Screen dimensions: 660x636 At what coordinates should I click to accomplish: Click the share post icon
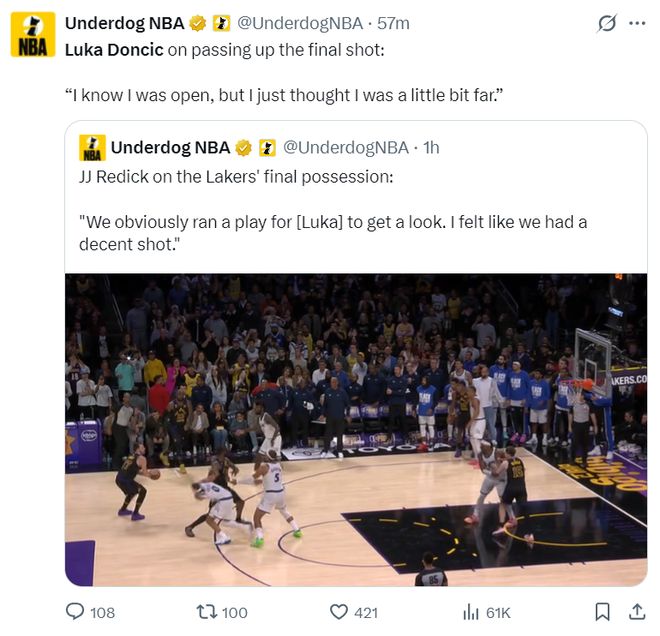coord(636,612)
